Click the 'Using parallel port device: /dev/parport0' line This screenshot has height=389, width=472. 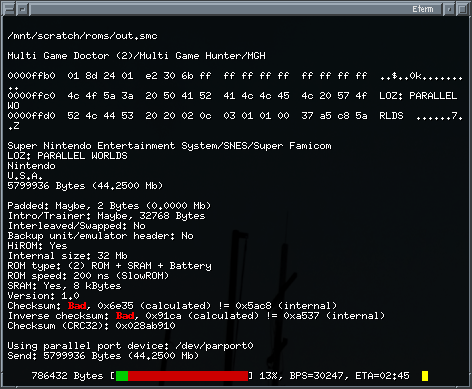pyautogui.click(x=130, y=346)
